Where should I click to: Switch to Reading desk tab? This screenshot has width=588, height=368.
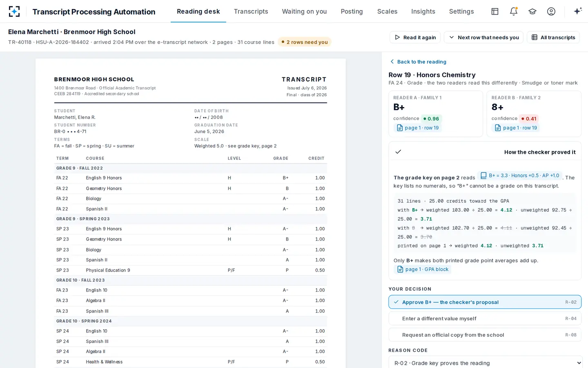click(x=198, y=11)
